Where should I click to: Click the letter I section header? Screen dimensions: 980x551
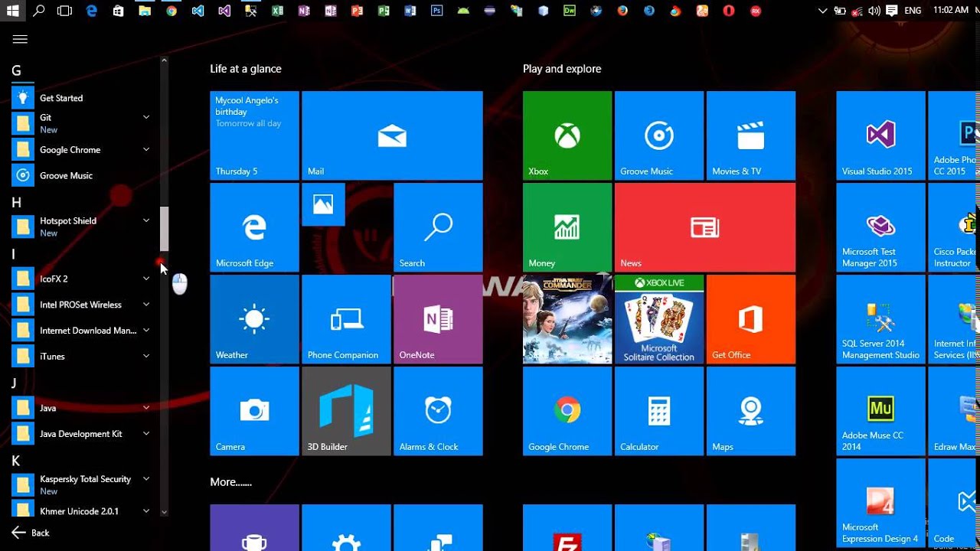(x=14, y=254)
